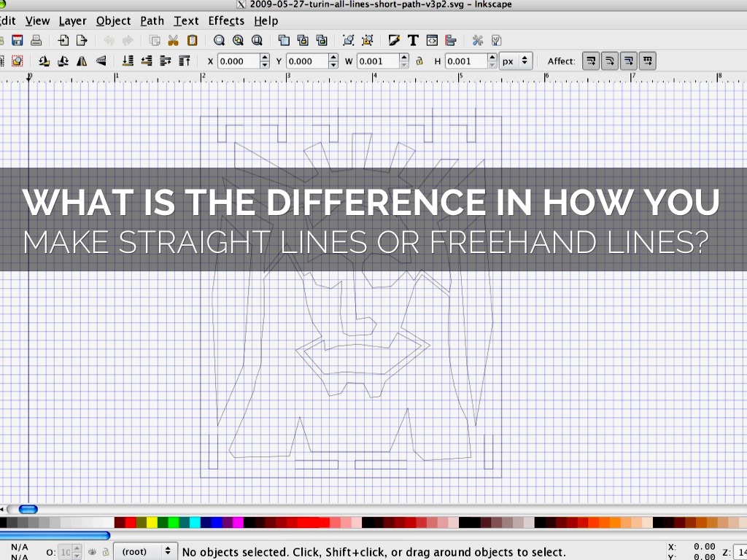The width and height of the screenshot is (747, 560).
Task: Open the Path menu
Action: pos(152,20)
